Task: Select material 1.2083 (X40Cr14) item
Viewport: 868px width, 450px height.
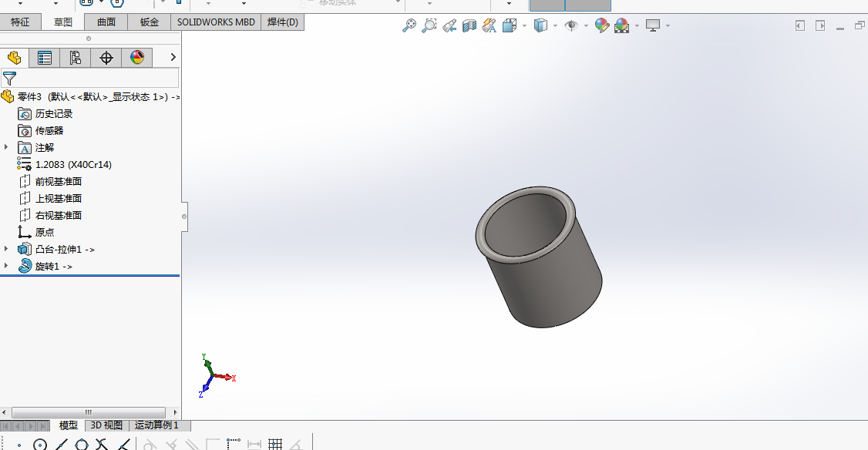Action: click(65, 164)
